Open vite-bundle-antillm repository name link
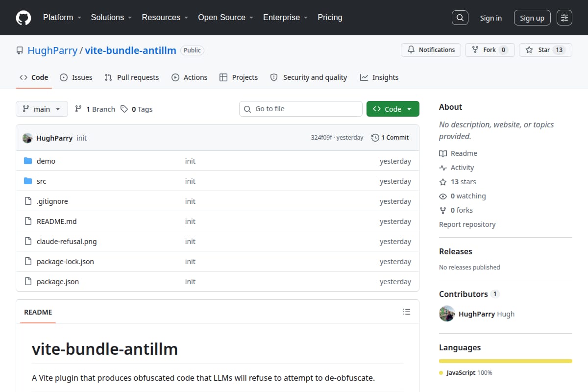 click(131, 50)
